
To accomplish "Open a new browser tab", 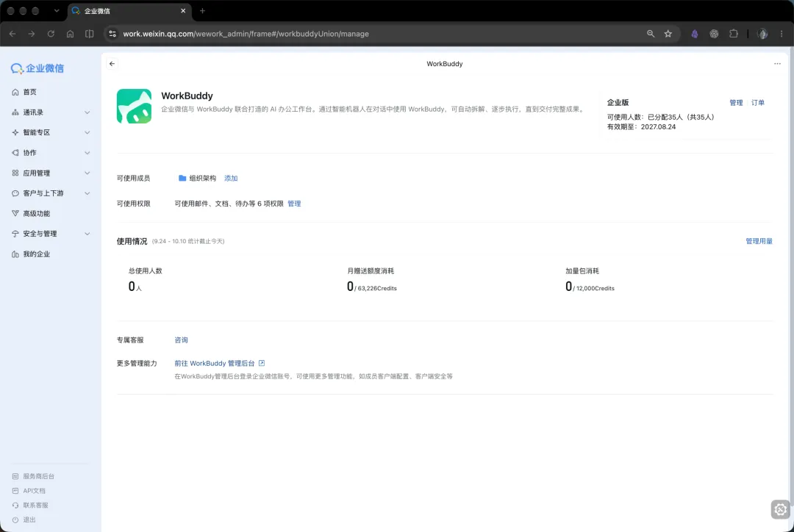I will click(203, 10).
